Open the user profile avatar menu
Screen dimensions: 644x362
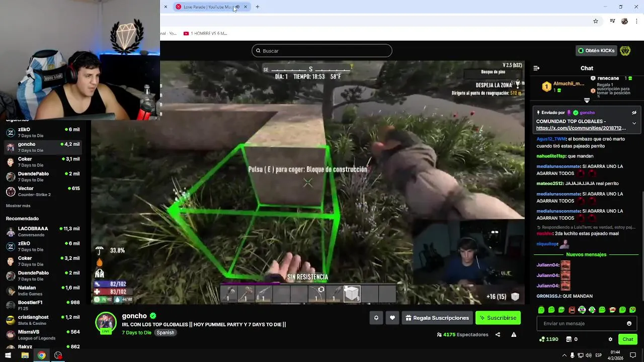click(x=625, y=51)
